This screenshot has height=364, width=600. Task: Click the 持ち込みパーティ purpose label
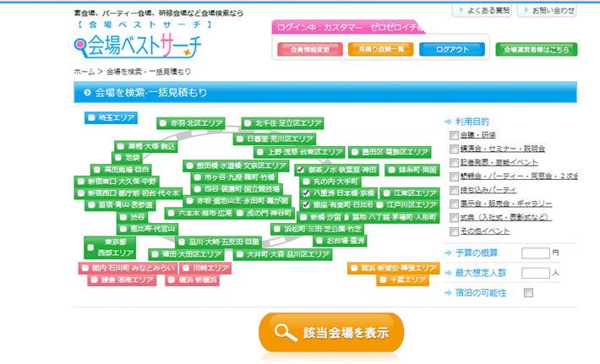click(x=488, y=190)
